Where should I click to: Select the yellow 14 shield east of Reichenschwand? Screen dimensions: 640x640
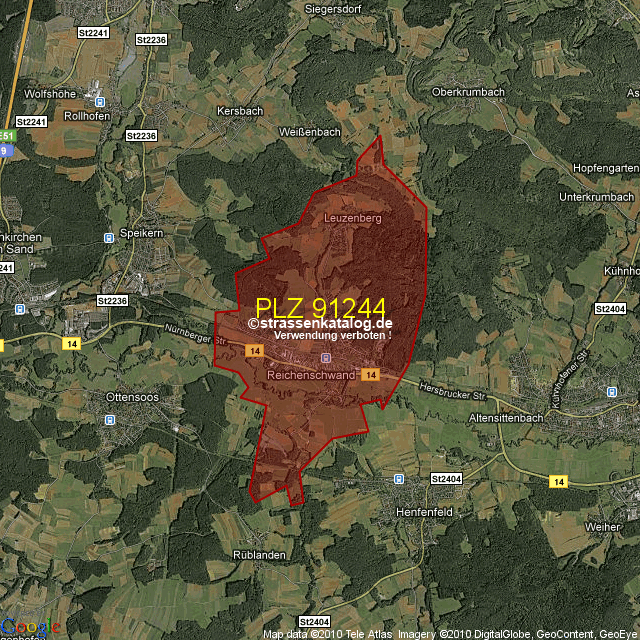click(371, 374)
